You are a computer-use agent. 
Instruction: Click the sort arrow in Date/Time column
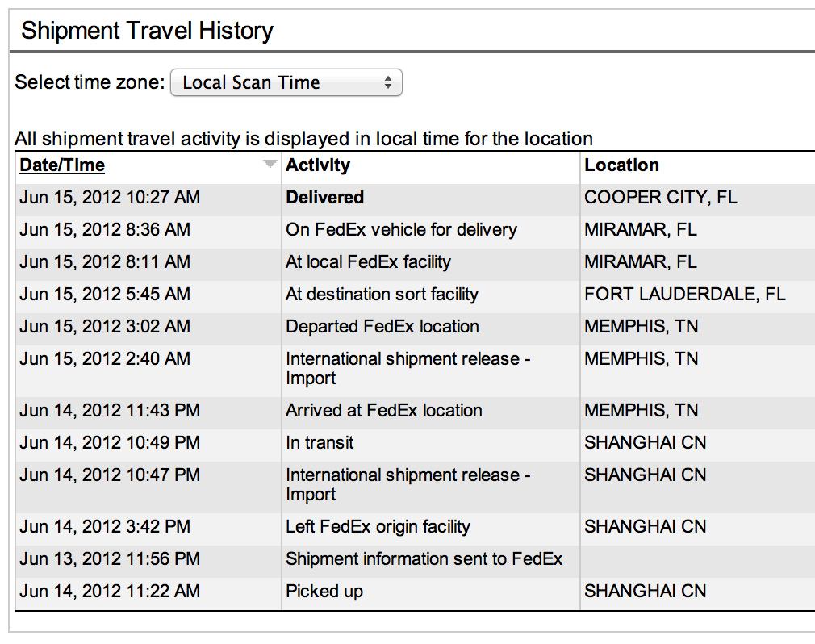[270, 165]
